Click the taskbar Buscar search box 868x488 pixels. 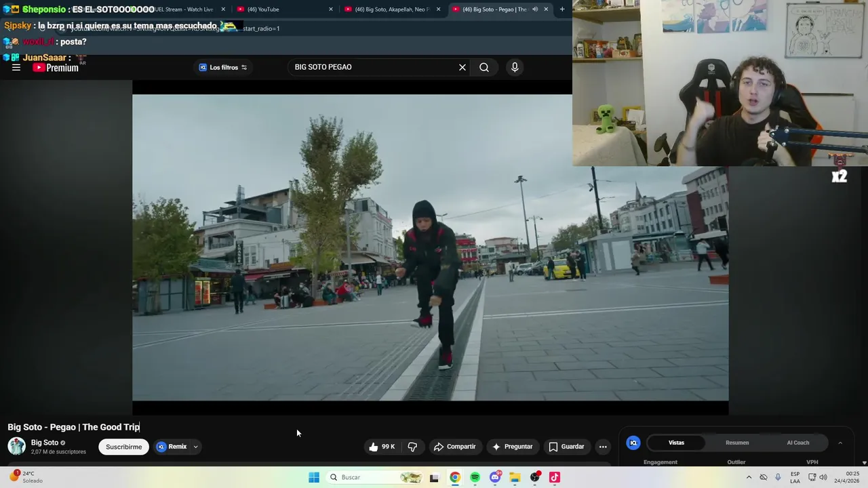375,477
